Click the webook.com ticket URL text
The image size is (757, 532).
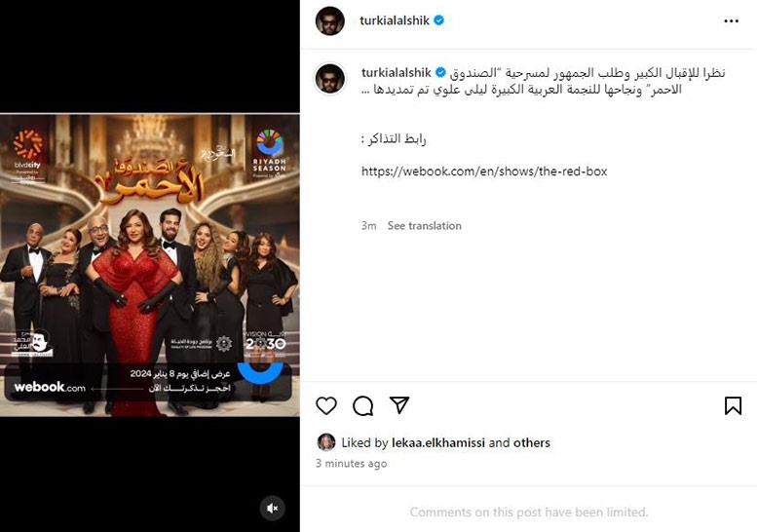point(484,171)
